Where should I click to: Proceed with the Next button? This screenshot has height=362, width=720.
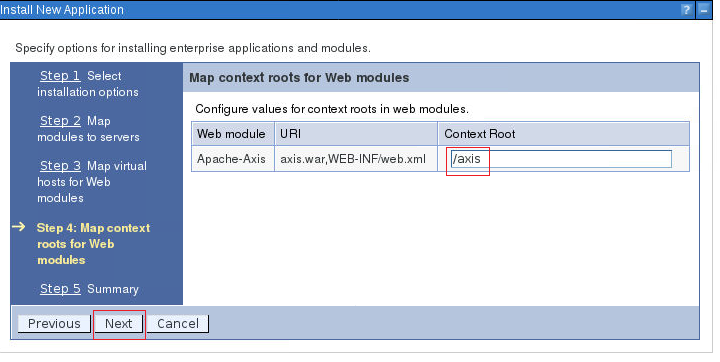[118, 323]
